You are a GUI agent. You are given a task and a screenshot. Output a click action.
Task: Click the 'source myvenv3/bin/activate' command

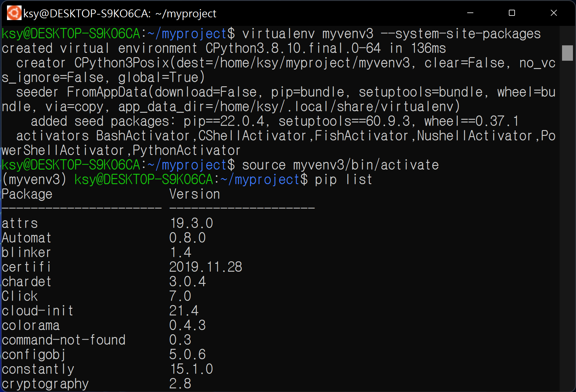[340, 165]
